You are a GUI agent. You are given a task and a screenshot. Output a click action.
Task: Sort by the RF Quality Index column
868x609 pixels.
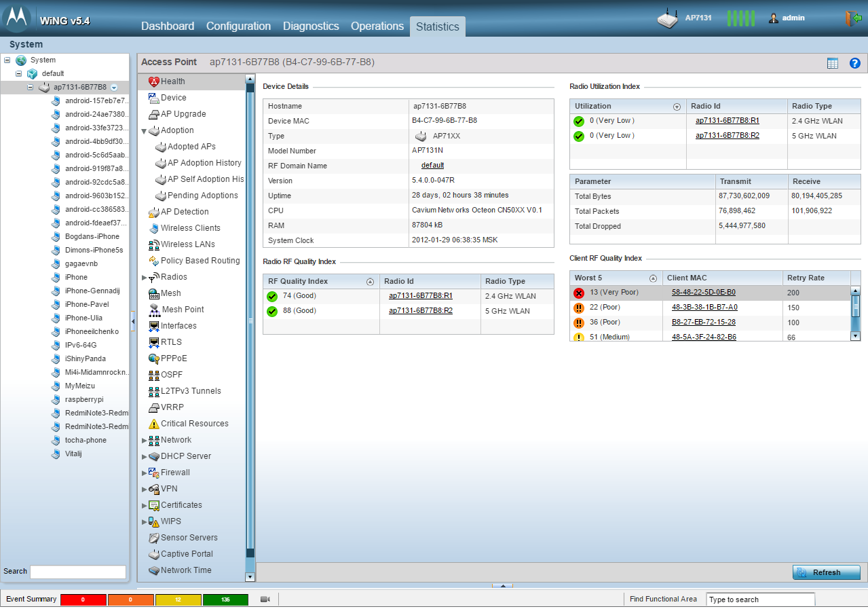coord(321,281)
